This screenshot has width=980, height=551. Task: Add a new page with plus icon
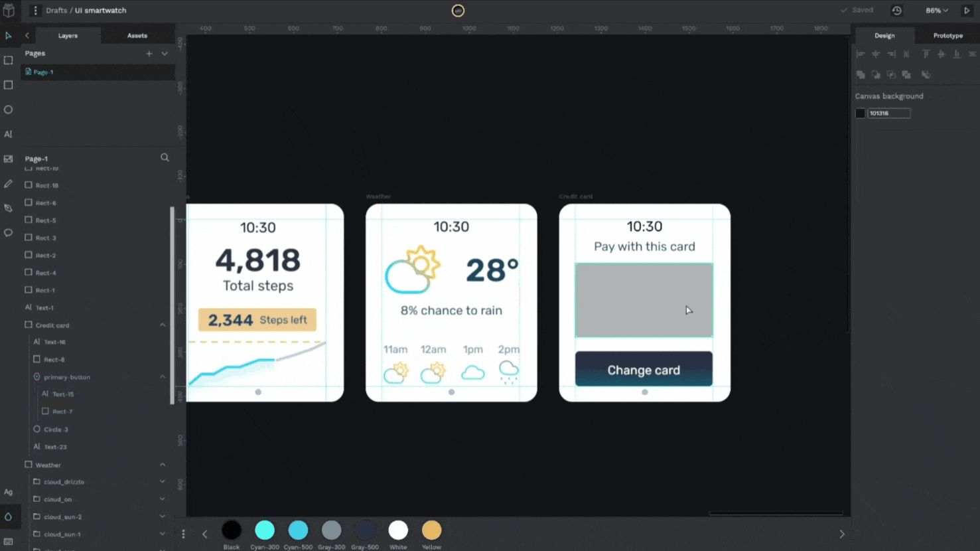(149, 54)
